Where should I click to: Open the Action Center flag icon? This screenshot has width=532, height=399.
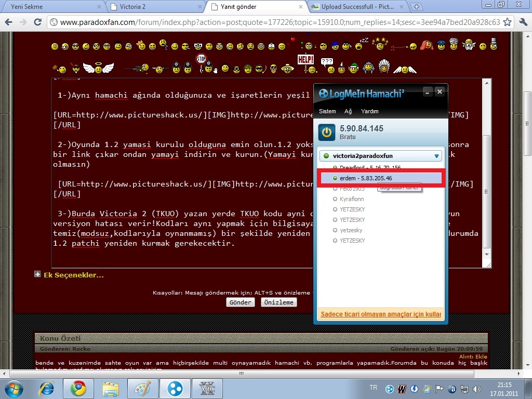[x=439, y=389]
